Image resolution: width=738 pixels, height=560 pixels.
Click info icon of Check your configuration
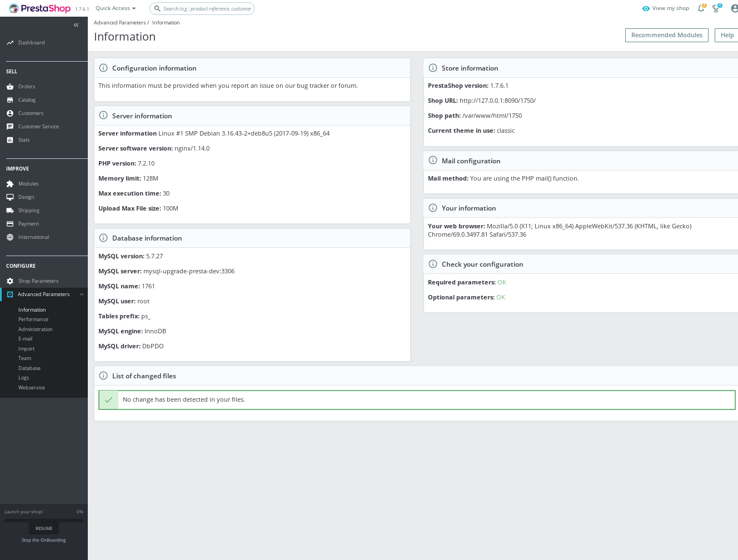[x=433, y=264]
